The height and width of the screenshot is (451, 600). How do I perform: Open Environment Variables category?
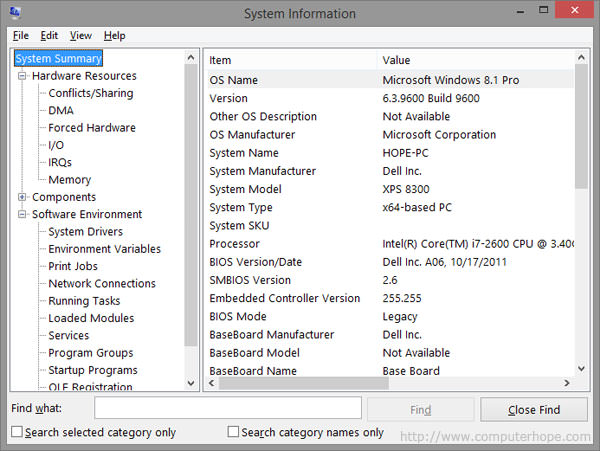pyautogui.click(x=104, y=249)
